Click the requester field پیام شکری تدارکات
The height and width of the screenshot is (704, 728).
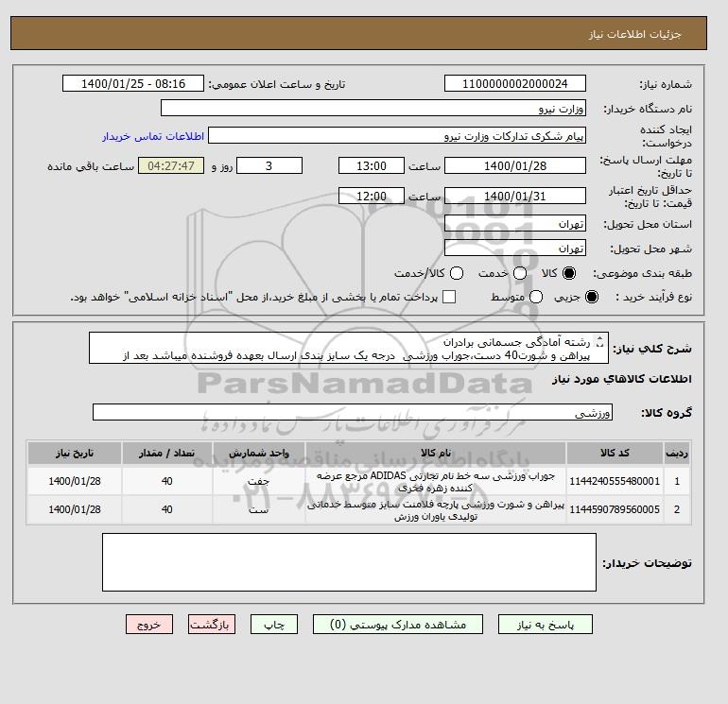pos(397,136)
